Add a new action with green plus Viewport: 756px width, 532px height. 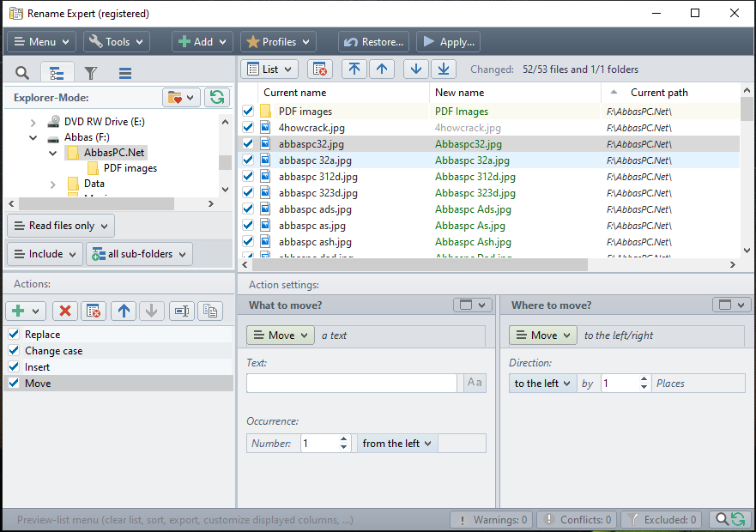(26, 311)
